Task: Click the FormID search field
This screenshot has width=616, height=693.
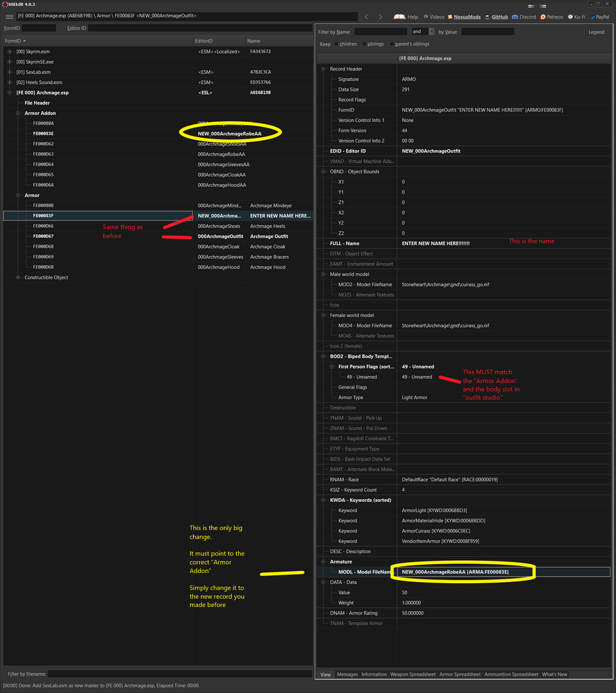Action: (39, 28)
